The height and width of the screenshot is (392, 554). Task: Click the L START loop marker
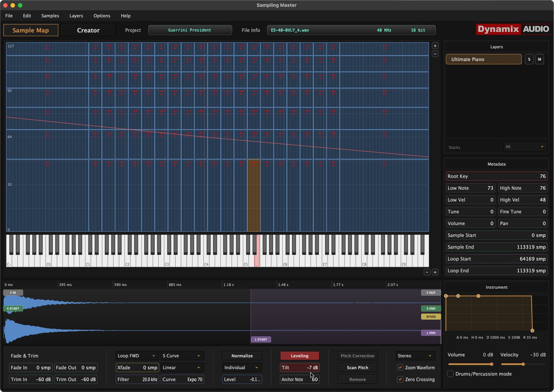pos(261,339)
